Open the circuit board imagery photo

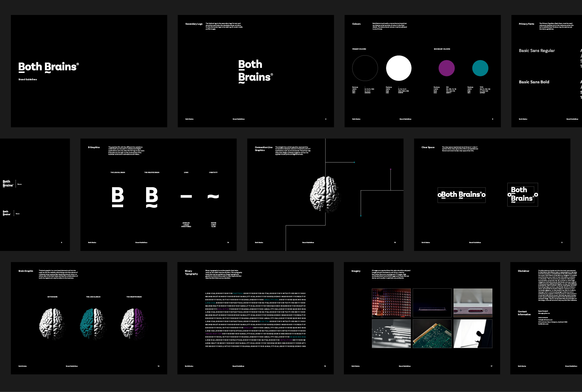click(x=432, y=334)
